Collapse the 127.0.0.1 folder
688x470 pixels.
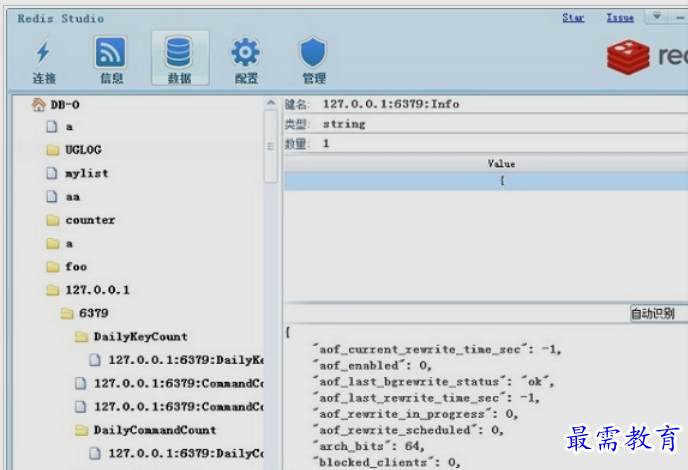pyautogui.click(x=97, y=290)
